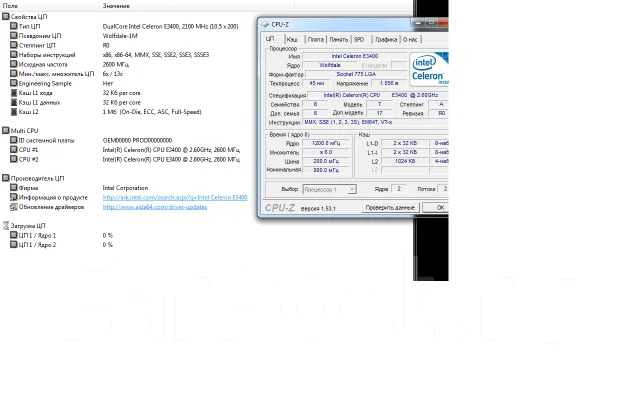The image size is (640, 400).
Task: Click the Multi CPU section icon
Action: (x=6, y=130)
